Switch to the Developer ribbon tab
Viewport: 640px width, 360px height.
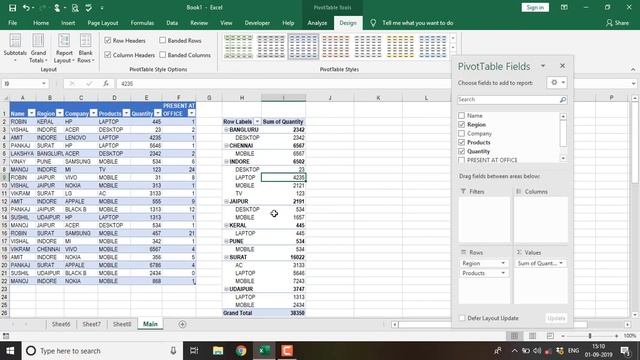pyautogui.click(x=257, y=23)
